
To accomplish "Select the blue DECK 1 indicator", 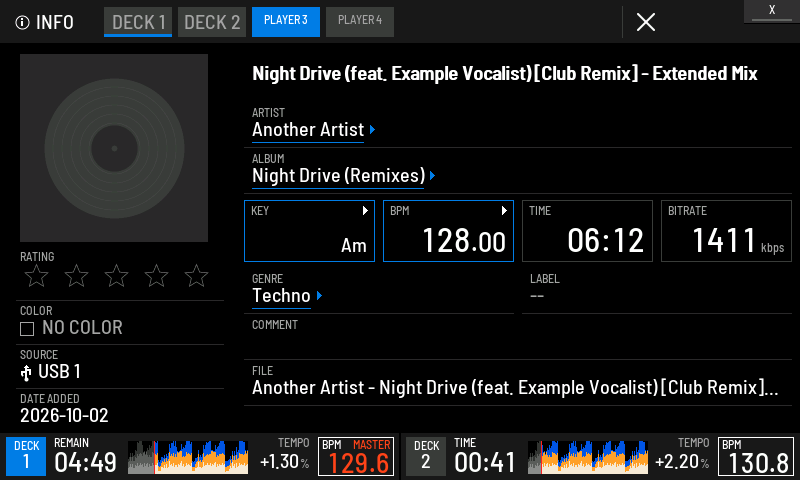I will 26,456.
